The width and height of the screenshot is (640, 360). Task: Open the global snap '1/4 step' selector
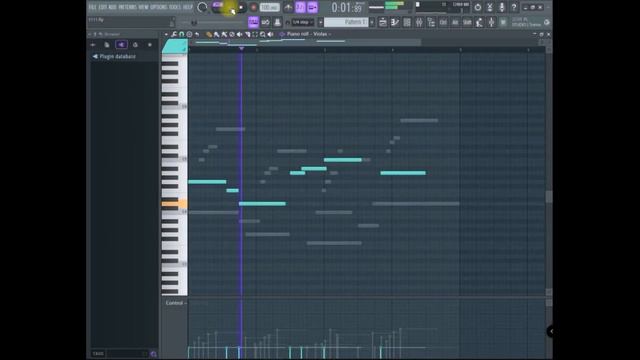pos(303,22)
